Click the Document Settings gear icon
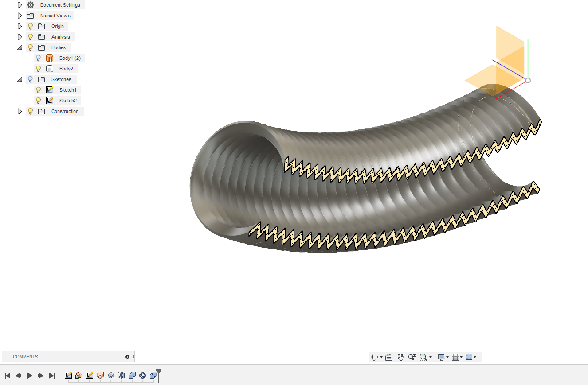The width and height of the screenshot is (588, 385). coord(31,5)
